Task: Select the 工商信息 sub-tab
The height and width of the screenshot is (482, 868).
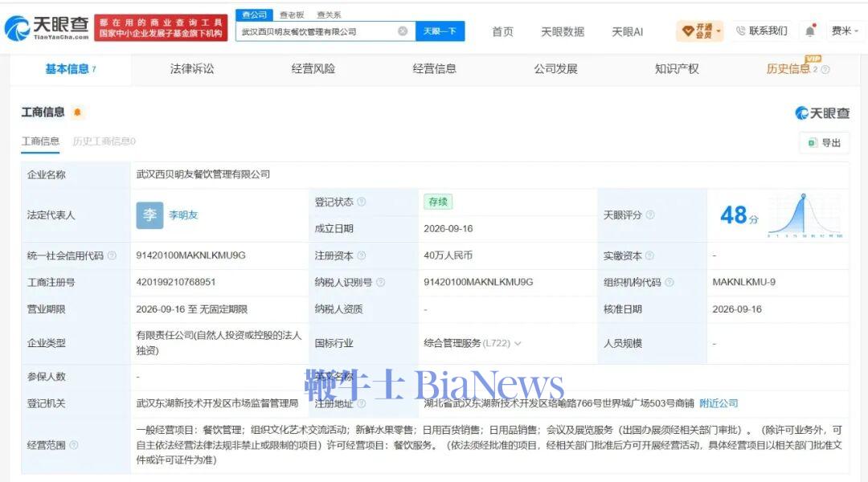Action: click(x=40, y=141)
